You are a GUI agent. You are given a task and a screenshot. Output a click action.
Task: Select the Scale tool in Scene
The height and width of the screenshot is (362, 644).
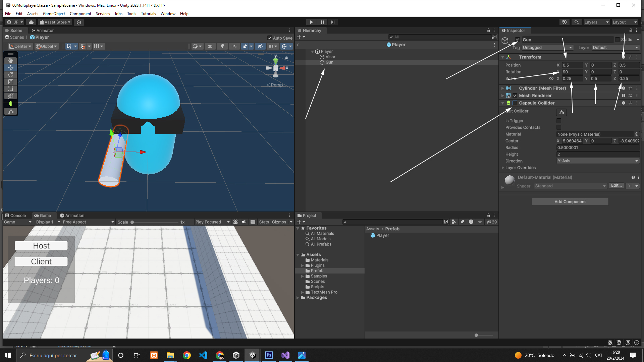point(11,82)
